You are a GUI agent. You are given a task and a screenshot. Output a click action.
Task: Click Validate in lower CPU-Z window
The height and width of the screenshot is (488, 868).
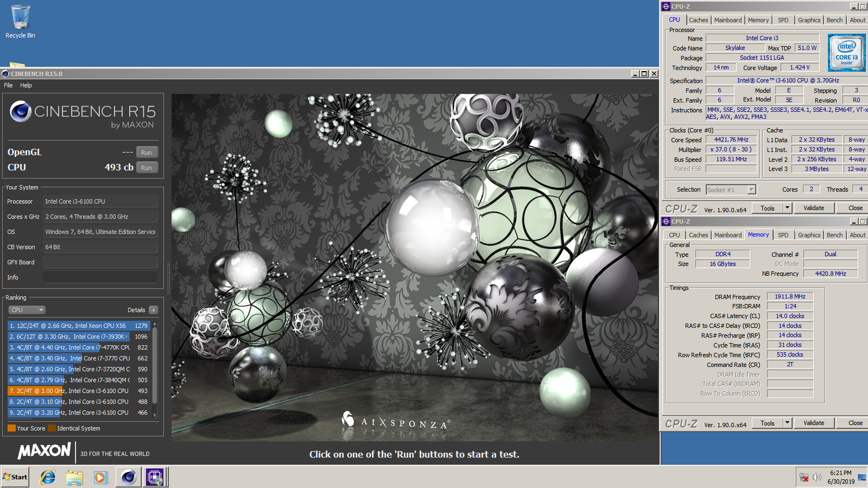coord(814,423)
